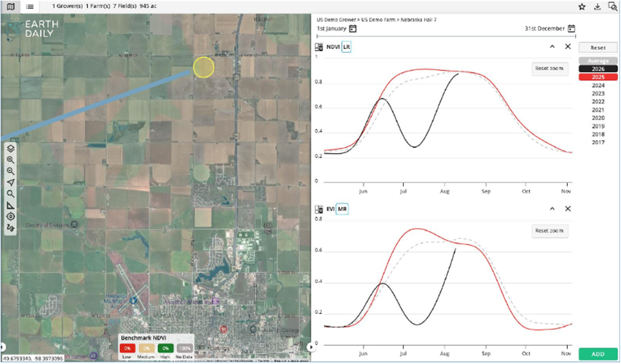Open the map layers tool
The height and width of the screenshot is (364, 621).
(x=11, y=149)
